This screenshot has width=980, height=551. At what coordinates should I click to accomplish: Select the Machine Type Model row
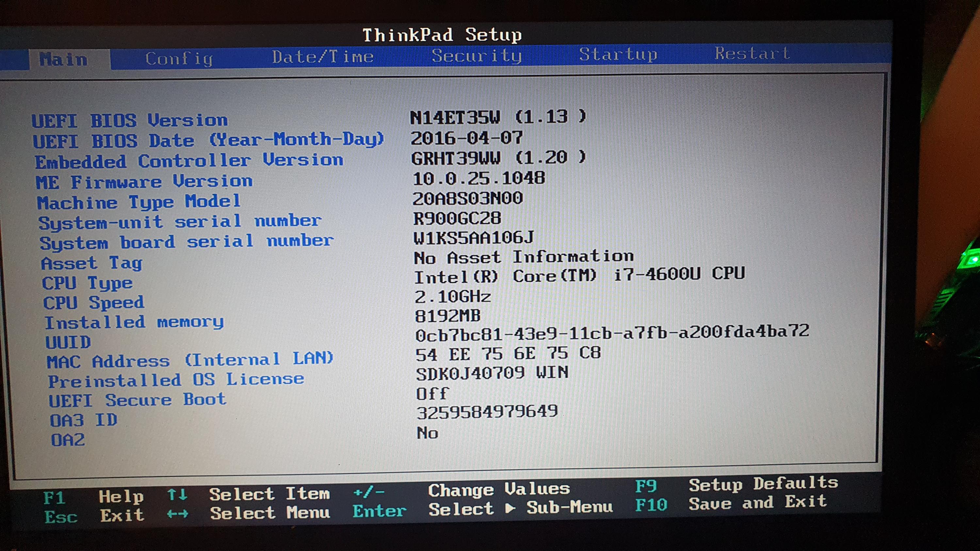click(x=139, y=201)
